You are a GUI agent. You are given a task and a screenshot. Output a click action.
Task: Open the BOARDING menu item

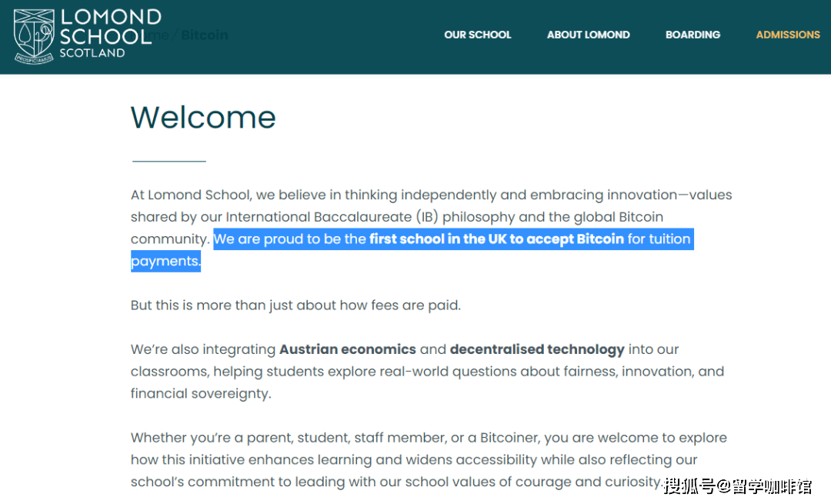(x=692, y=35)
